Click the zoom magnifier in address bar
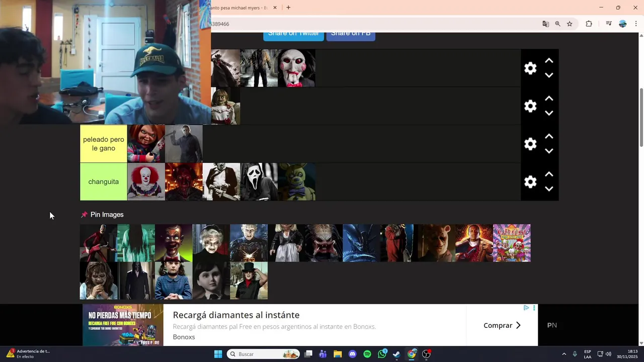The image size is (644, 362). [x=557, y=24]
